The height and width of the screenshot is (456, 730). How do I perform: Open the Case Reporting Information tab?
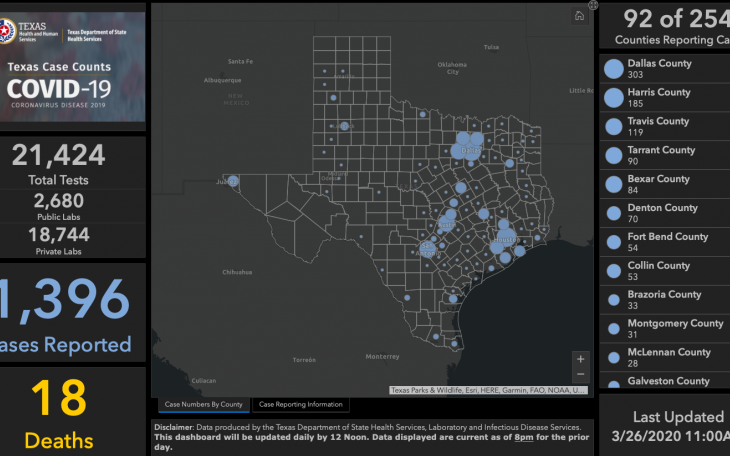coord(300,405)
